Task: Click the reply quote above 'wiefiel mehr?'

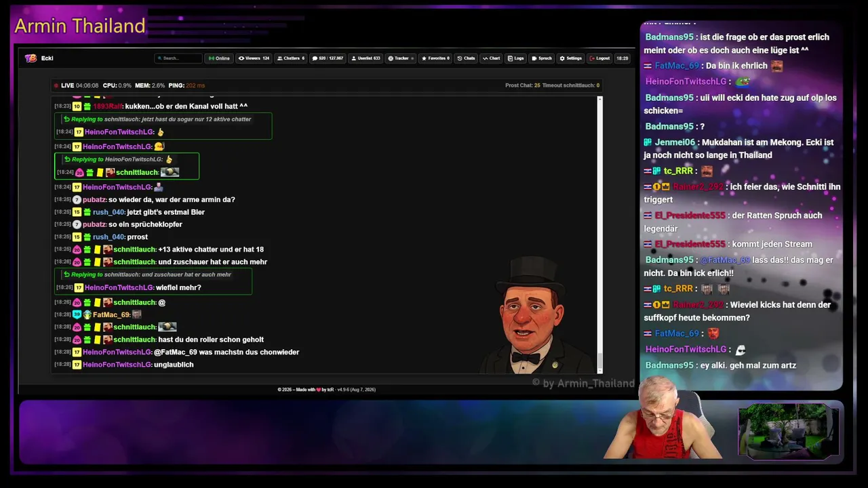Action: (147, 274)
